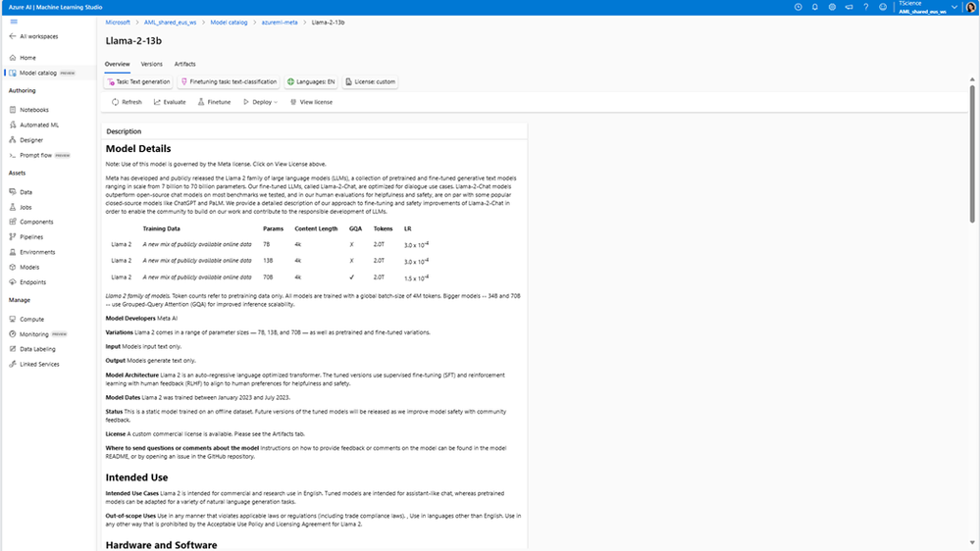Open notifications bell in header
980x551 pixels.
(x=815, y=7)
